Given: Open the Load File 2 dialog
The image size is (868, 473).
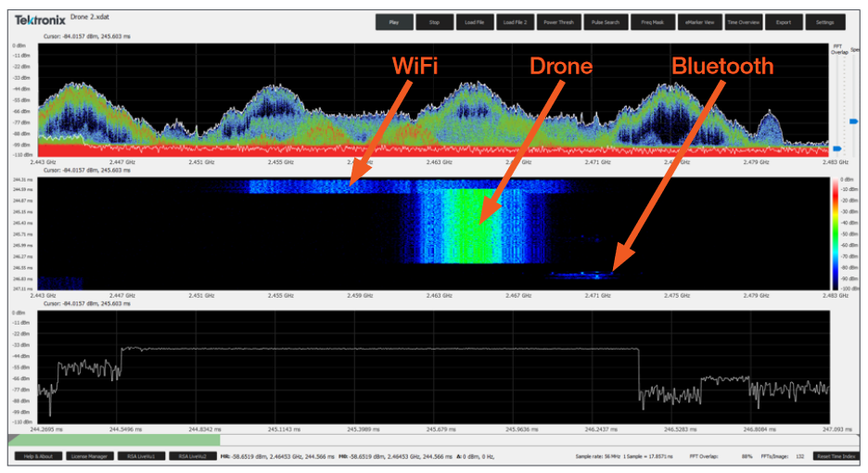Looking at the screenshot, I should [x=520, y=21].
